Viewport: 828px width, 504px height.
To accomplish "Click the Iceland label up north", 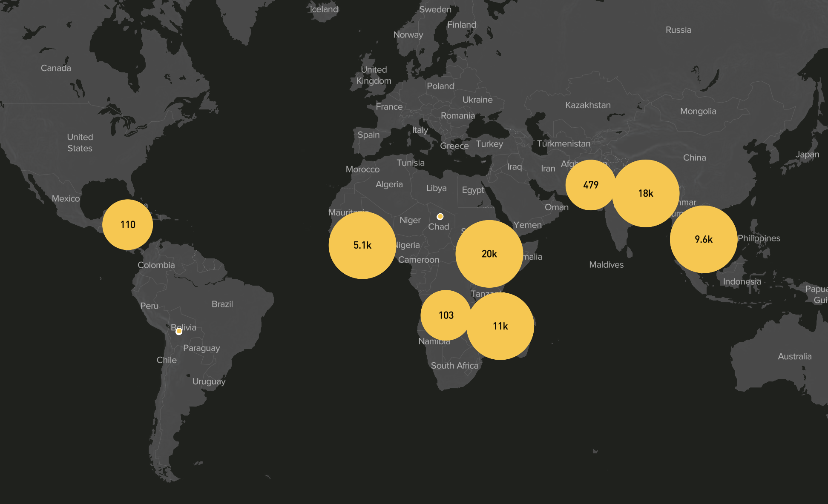I will 324,9.
